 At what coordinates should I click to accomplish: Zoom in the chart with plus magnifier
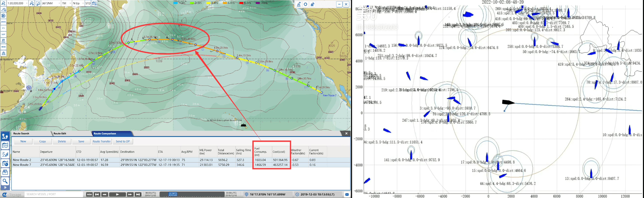(x=32, y=3)
